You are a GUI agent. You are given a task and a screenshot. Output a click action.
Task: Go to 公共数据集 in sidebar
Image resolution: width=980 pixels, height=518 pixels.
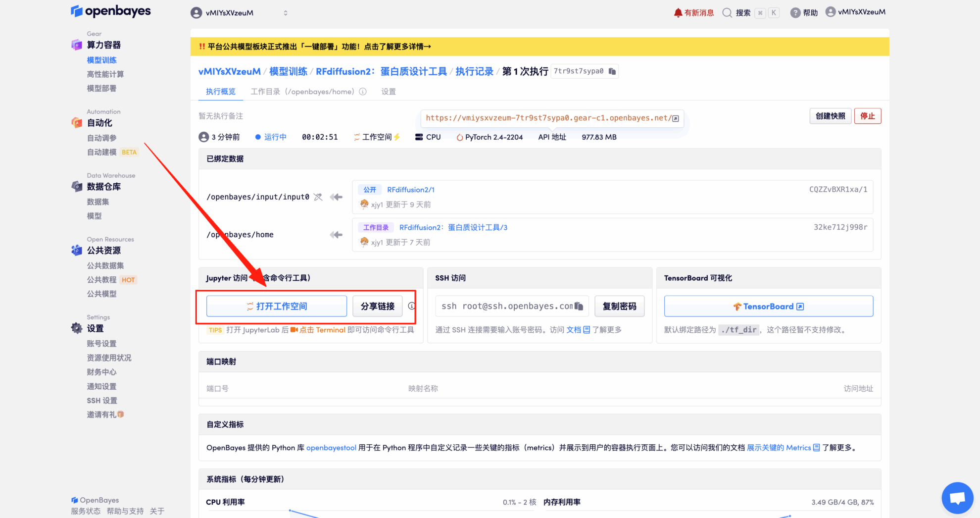click(105, 265)
